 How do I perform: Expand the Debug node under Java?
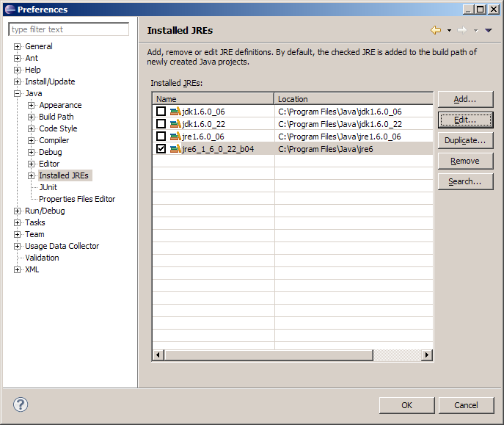(31, 153)
